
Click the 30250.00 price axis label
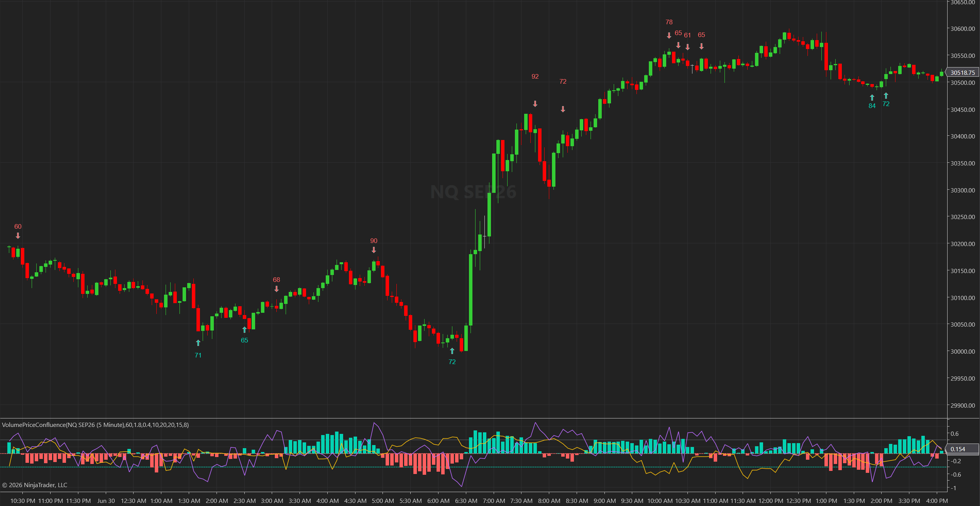[963, 217]
